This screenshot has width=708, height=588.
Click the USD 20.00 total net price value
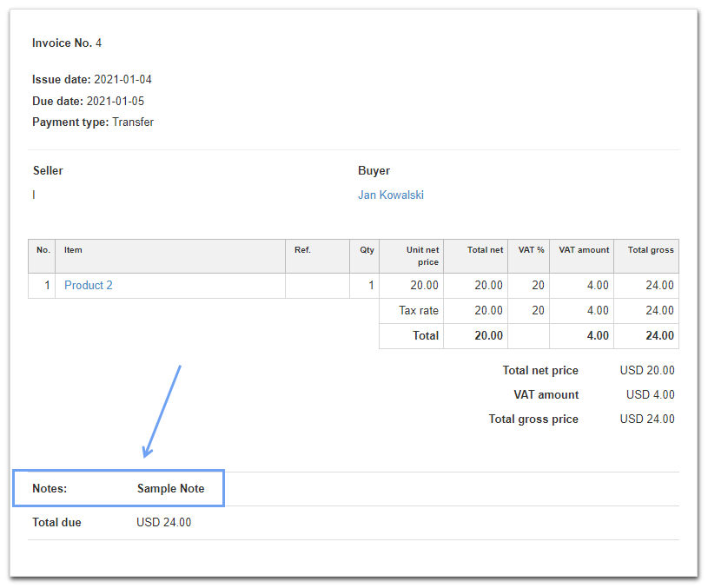pyautogui.click(x=646, y=371)
